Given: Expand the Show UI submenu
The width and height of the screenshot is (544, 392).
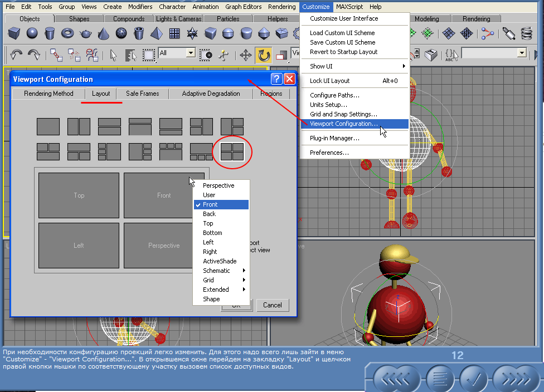Looking at the screenshot, I should click(354, 66).
